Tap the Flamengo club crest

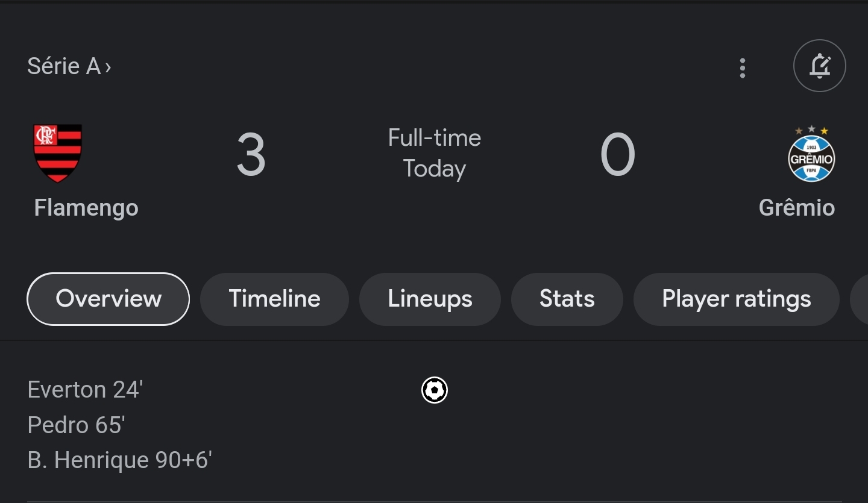pos(57,154)
